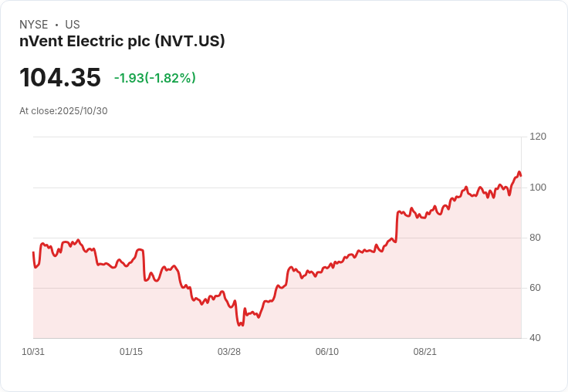
Task: Click the NYSE exchange label
Action: click(x=34, y=25)
